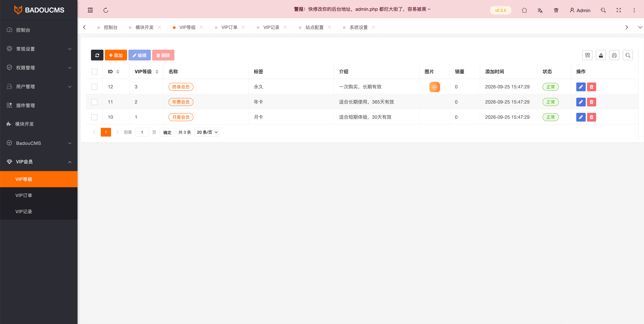Open the language translate icon
Viewport: 644px width, 324px height.
click(x=540, y=10)
